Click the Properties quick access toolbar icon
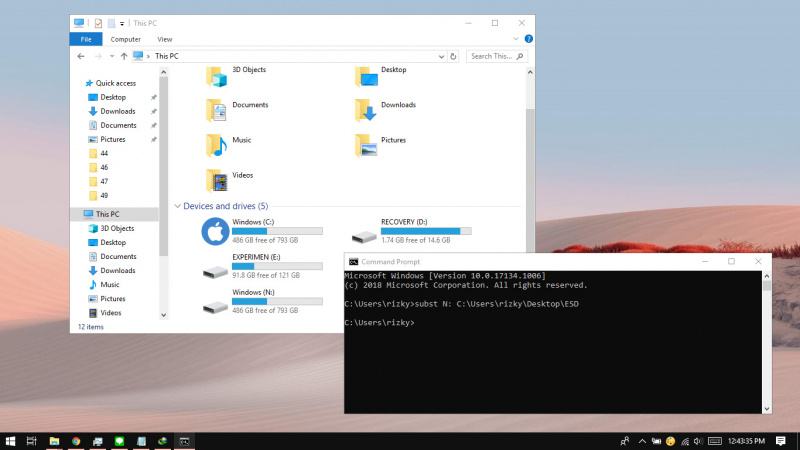Screen dimensions: 800x450 tap(98, 23)
